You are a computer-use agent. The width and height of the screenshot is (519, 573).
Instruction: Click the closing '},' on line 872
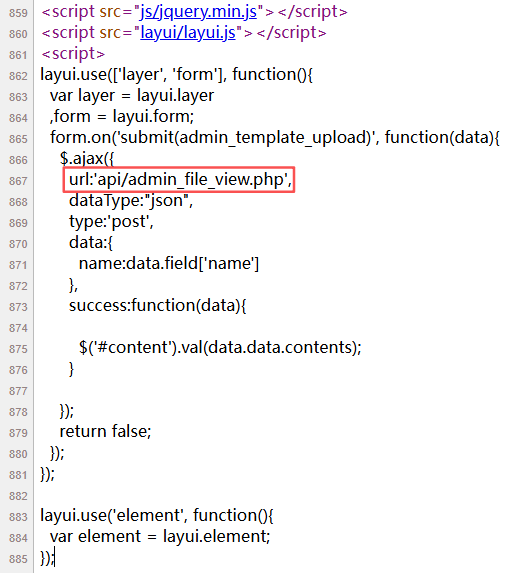73,285
